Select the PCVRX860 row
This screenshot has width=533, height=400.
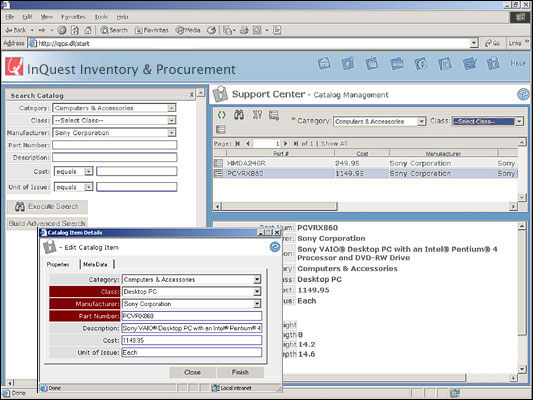tap(365, 174)
